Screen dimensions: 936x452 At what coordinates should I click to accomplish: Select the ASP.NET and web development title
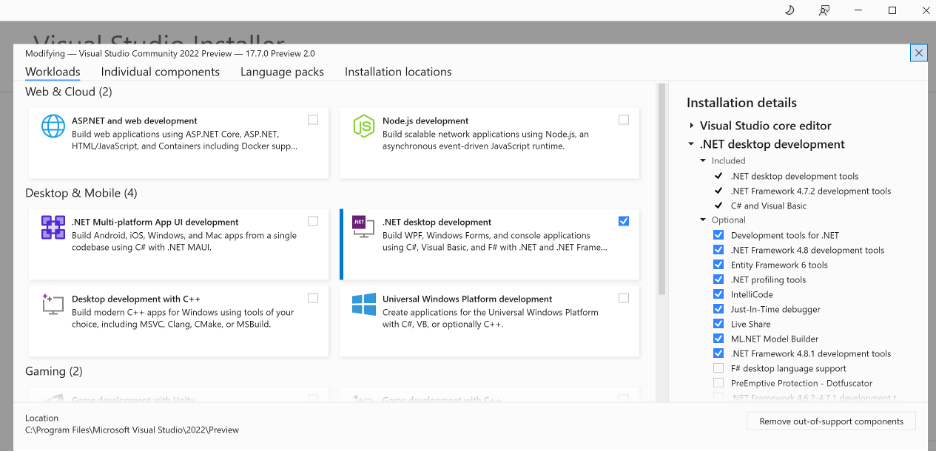[134, 121]
